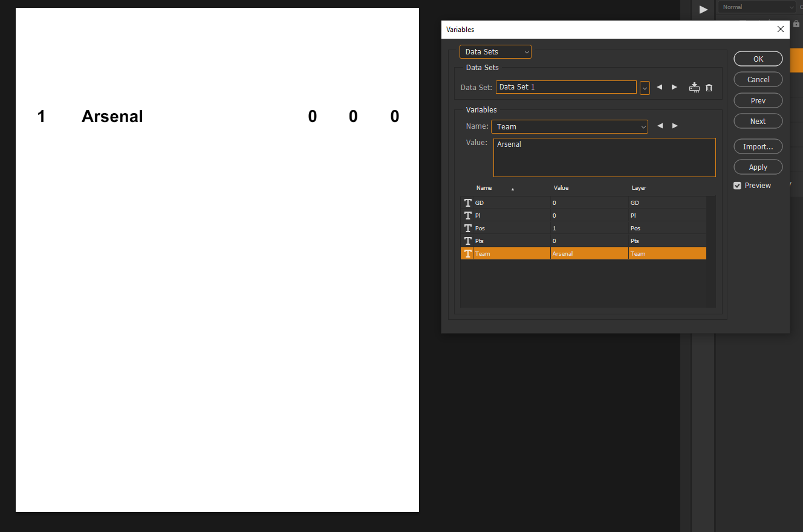
Task: Toggle the Preview checkbox
Action: [737, 186]
